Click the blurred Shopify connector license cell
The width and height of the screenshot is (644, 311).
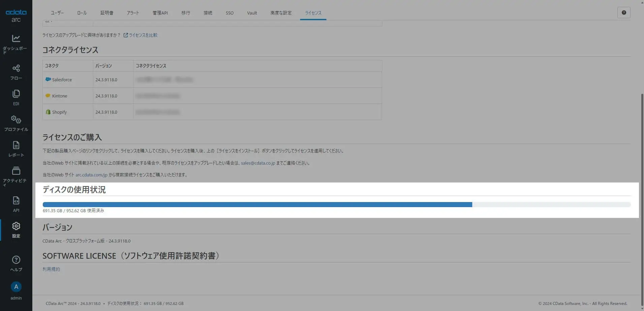coord(258,112)
